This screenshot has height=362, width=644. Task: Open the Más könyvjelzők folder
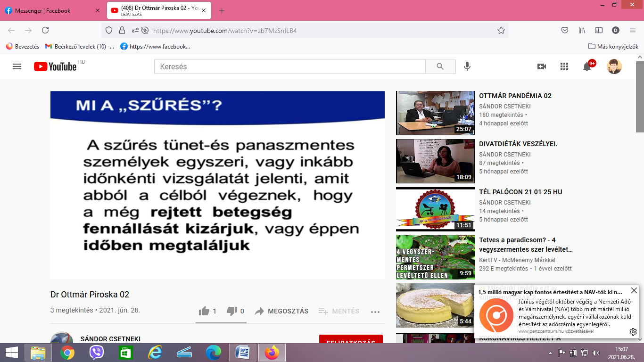[x=613, y=46]
